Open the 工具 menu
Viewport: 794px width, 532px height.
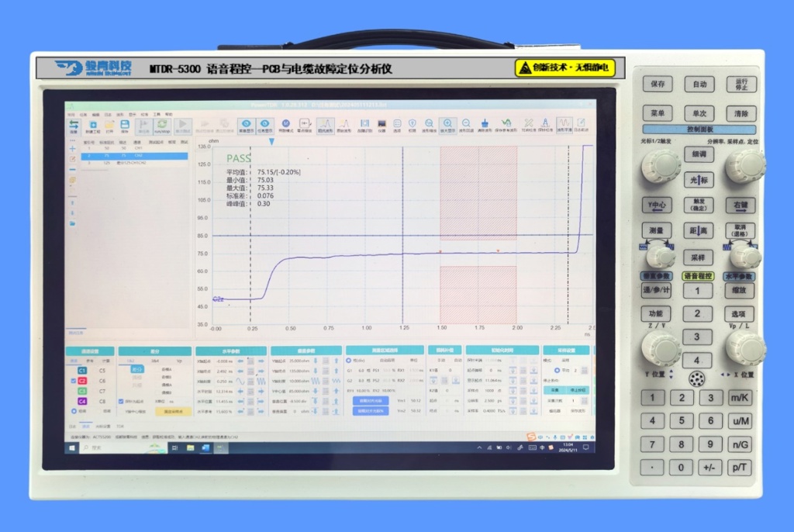point(157,115)
